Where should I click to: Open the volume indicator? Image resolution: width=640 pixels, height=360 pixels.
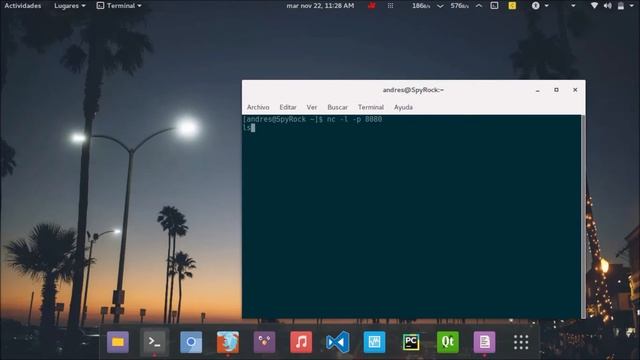(x=607, y=6)
